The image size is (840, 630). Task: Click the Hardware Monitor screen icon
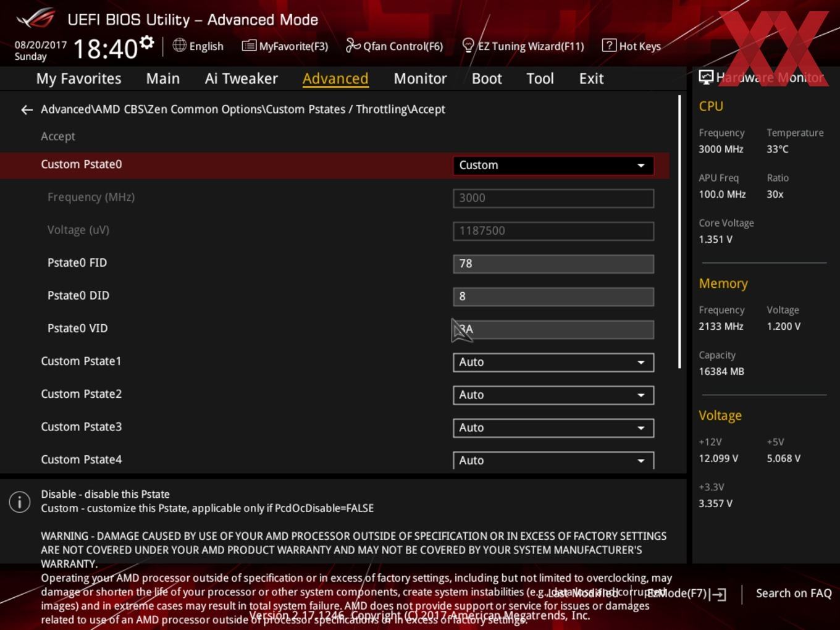pyautogui.click(x=706, y=77)
